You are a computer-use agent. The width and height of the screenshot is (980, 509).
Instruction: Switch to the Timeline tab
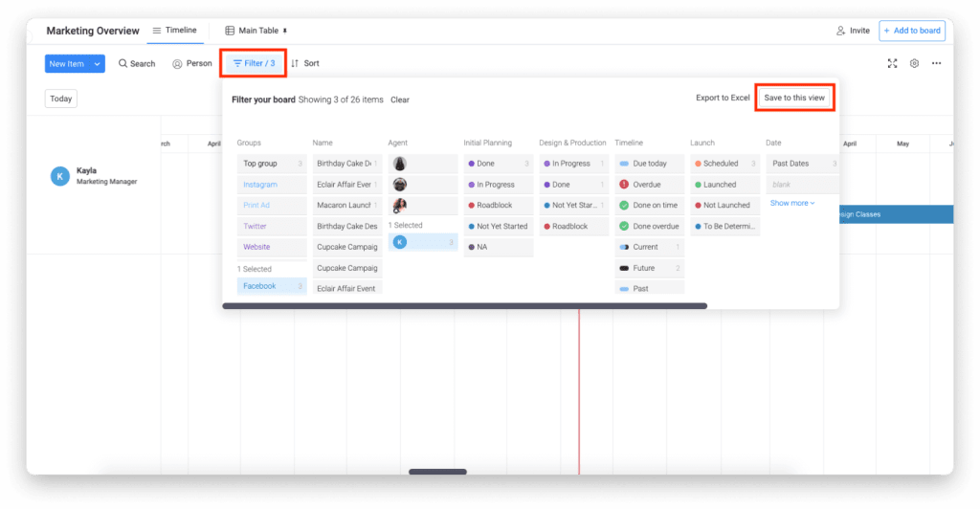click(x=175, y=30)
